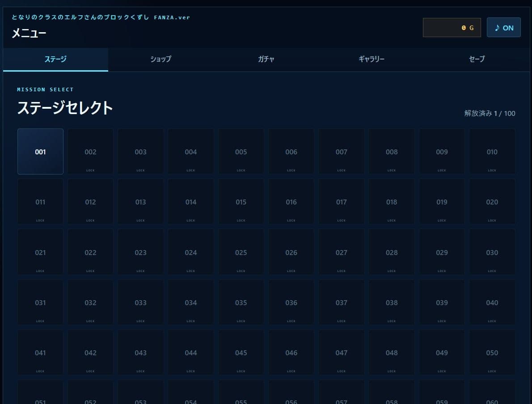The width and height of the screenshot is (532, 404).
Task: Start stage 001
Action: [40, 151]
